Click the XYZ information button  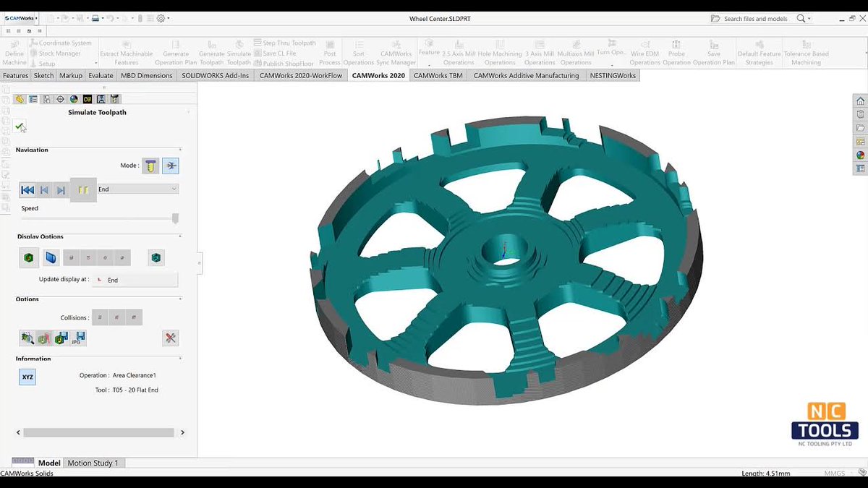(27, 377)
